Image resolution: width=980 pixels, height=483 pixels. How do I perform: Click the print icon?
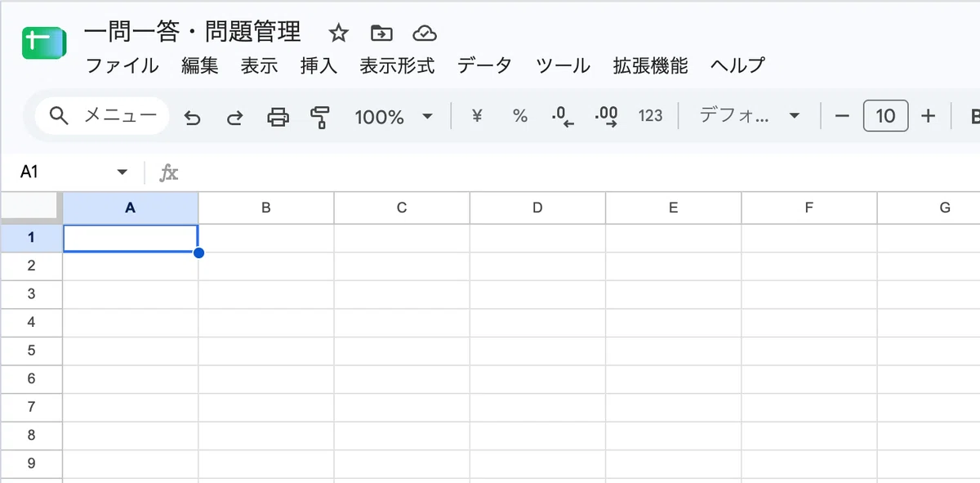point(278,117)
